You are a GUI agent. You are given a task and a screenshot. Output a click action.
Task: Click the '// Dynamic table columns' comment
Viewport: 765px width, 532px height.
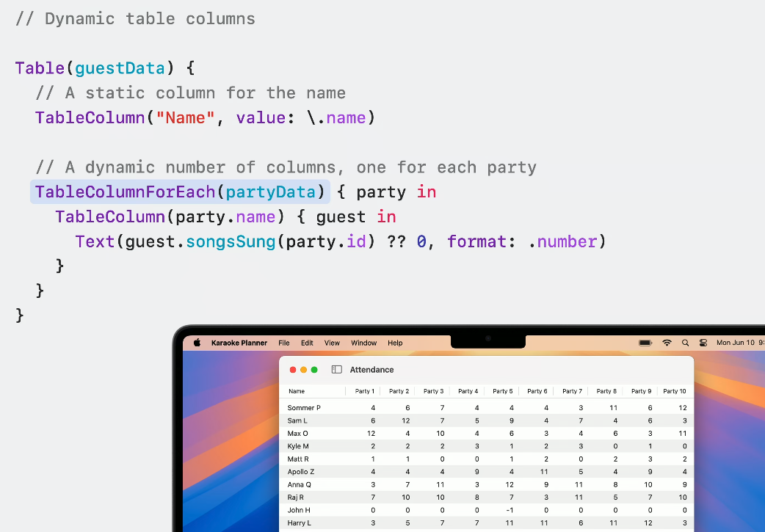pos(135,18)
